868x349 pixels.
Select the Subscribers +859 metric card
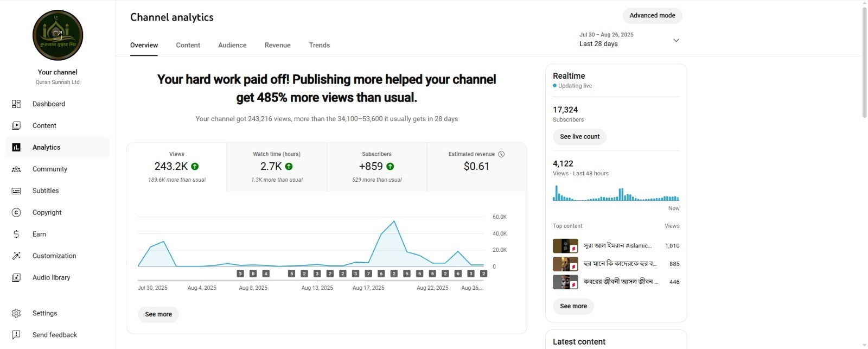coord(377,167)
